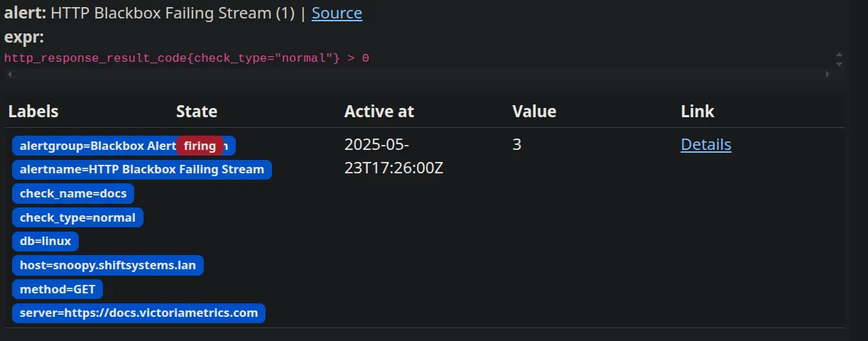Click the State column header
The width and height of the screenshot is (868, 341).
(x=197, y=112)
